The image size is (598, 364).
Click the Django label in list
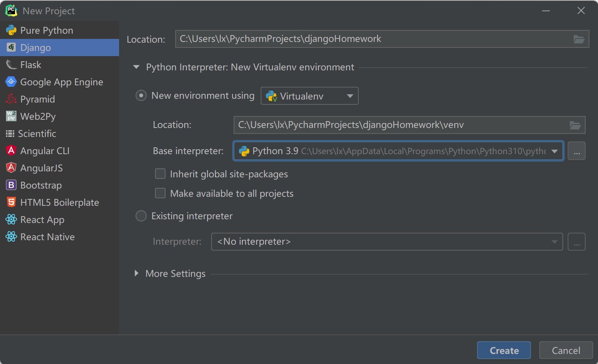click(x=36, y=48)
